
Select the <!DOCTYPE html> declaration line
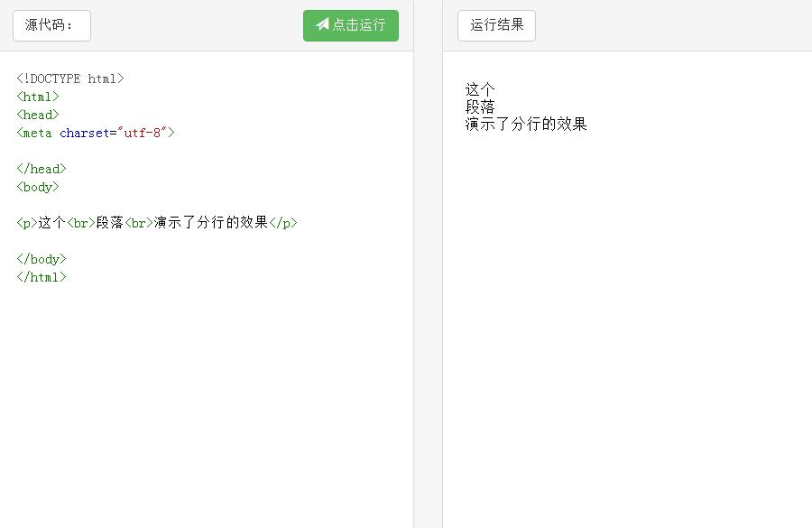69,79
